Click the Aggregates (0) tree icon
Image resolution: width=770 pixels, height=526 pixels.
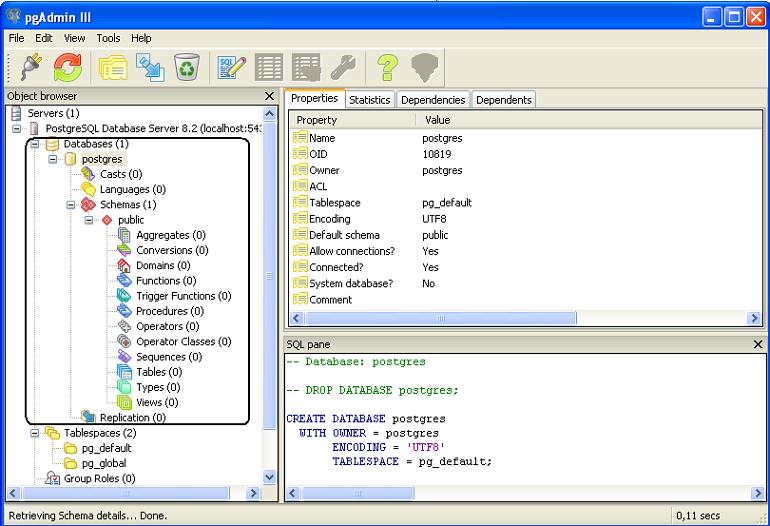[124, 235]
